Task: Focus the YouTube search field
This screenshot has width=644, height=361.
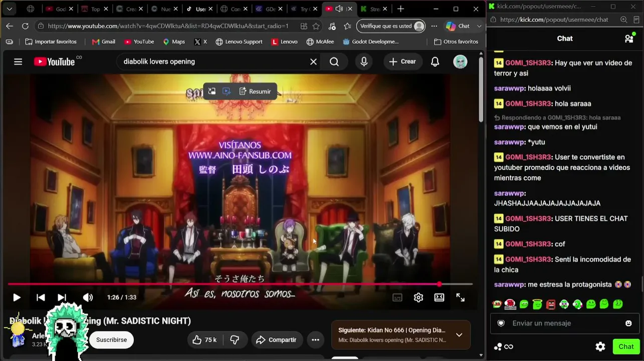Action: click(x=213, y=62)
